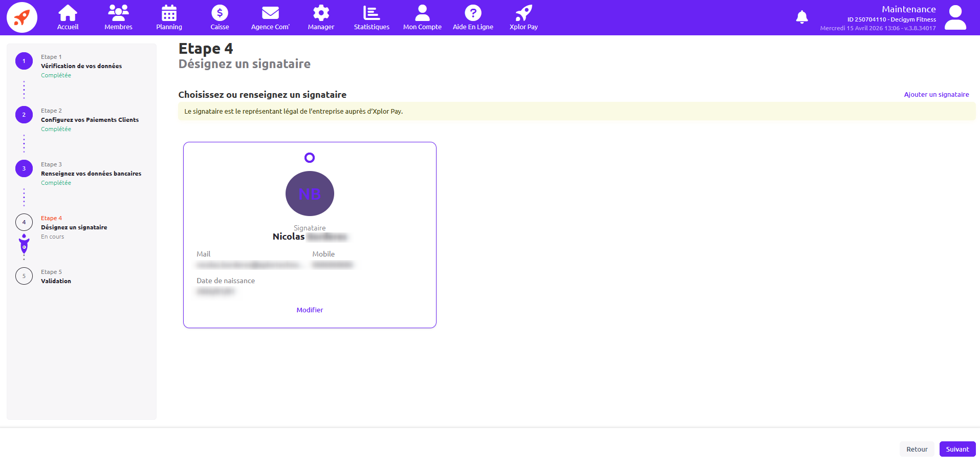Viewport: 980px width, 470px height.
Task: Open the Caisse dollar icon
Action: (220, 13)
